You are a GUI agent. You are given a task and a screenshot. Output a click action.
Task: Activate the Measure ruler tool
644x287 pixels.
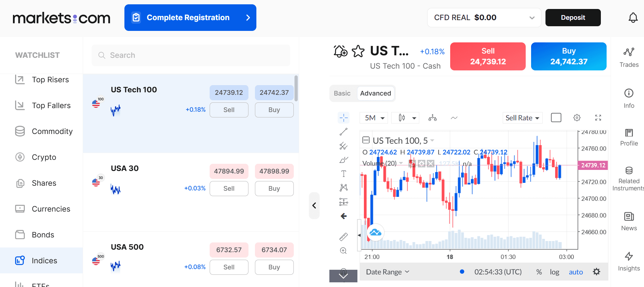pos(343,237)
